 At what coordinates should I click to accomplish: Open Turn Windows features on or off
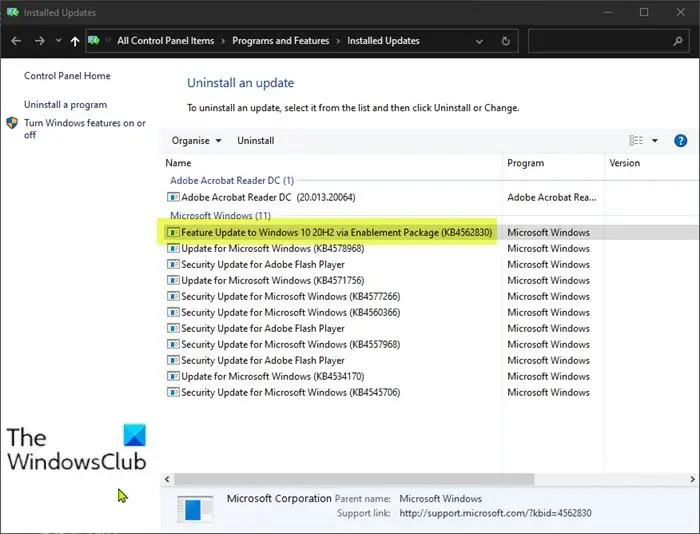coord(85,129)
